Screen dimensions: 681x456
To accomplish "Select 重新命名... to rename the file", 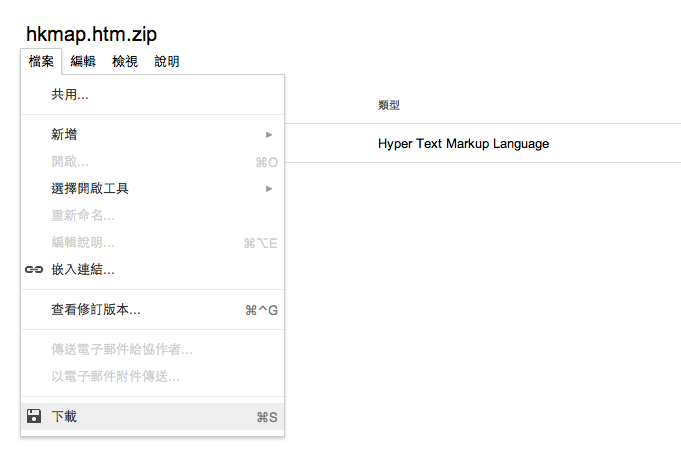I will point(83,215).
